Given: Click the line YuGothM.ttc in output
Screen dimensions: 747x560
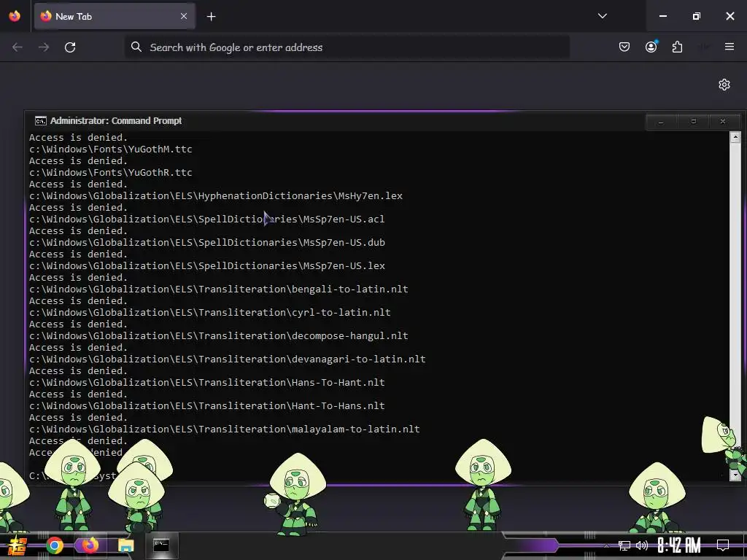Looking at the screenshot, I should (x=111, y=149).
